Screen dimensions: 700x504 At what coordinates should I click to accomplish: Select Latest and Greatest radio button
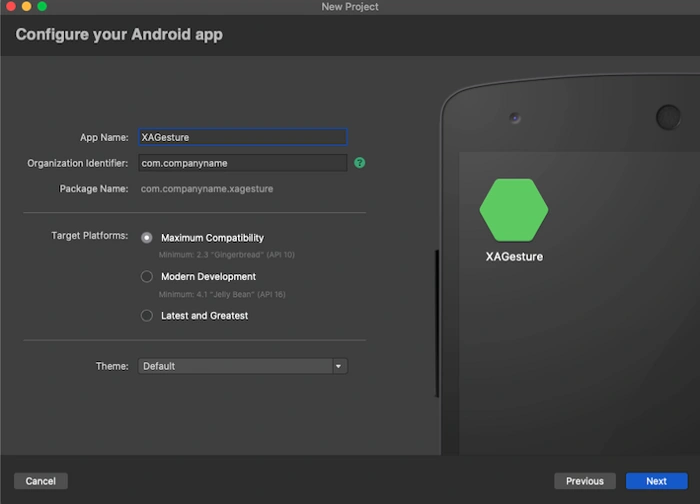146,316
